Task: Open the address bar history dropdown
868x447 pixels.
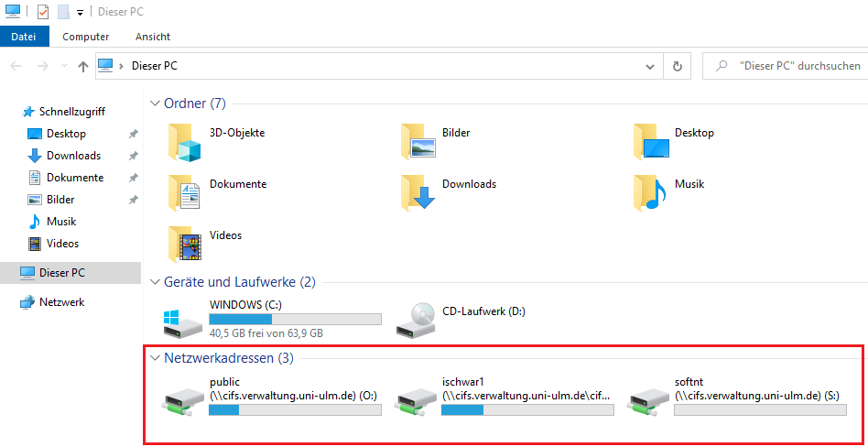Action: [650, 66]
